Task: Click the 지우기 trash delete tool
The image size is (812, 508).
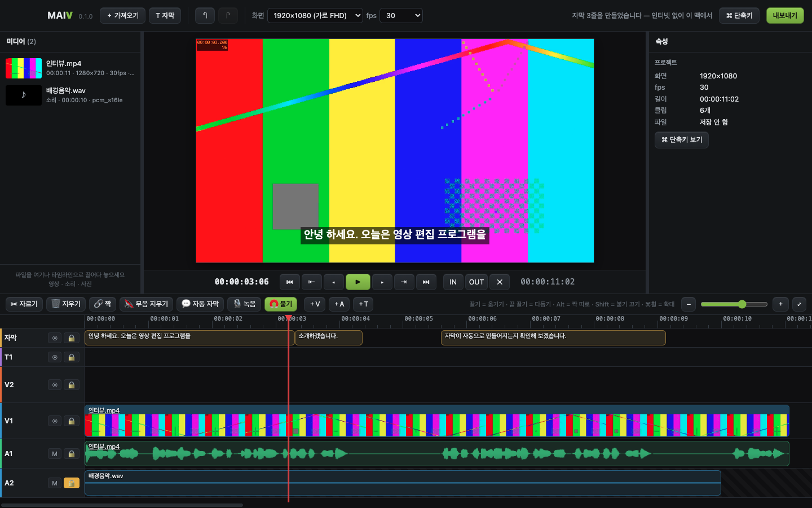Action: (66, 304)
